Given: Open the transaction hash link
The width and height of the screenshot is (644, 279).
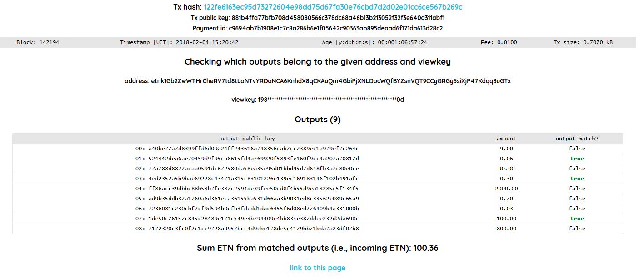Looking at the screenshot, I should pos(333,7).
